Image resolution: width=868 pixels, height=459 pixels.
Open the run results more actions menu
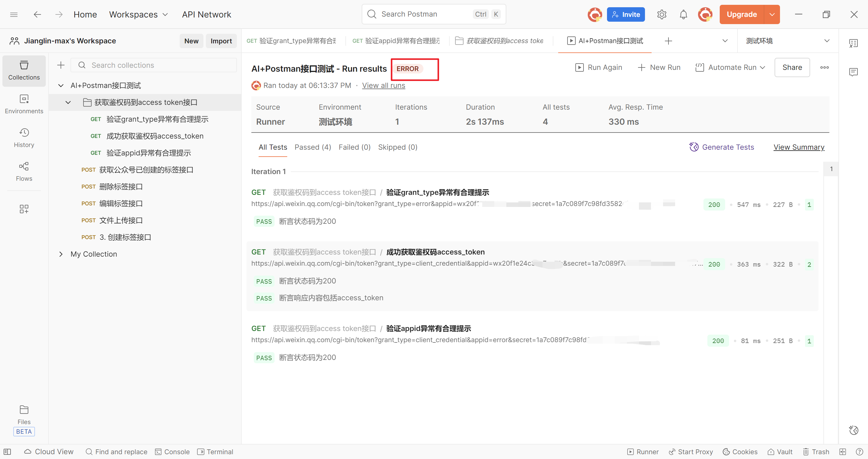coord(824,67)
